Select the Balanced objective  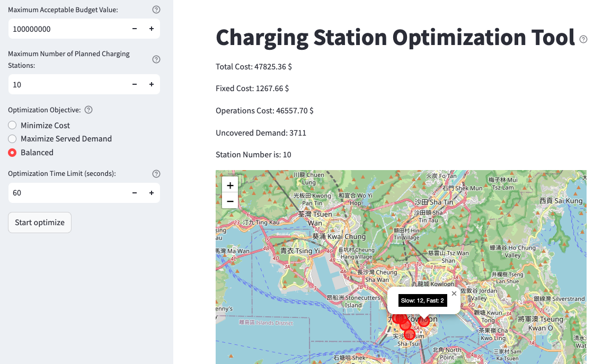click(31, 153)
